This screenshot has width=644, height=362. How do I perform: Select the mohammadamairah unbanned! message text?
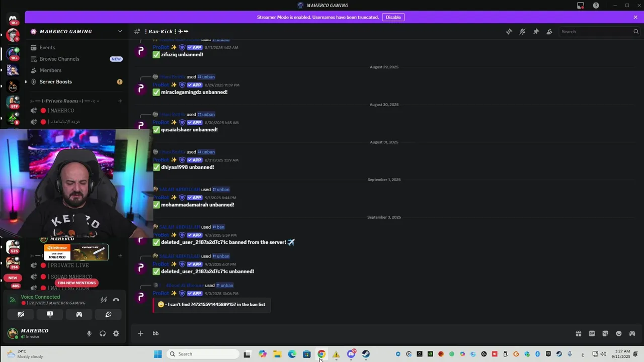tap(197, 205)
